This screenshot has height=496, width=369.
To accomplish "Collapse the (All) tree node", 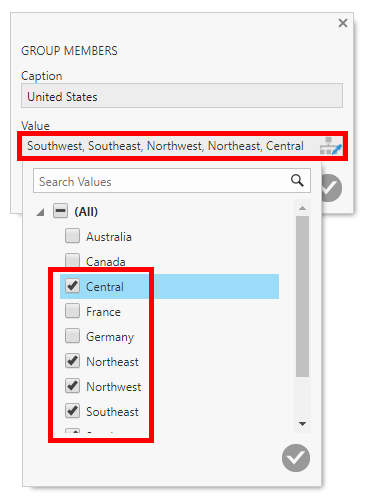I will [x=41, y=212].
